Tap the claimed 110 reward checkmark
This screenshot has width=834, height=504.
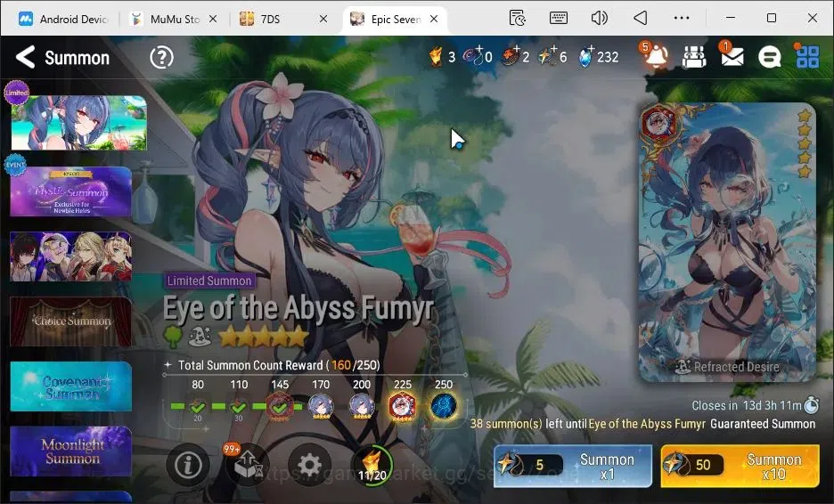[x=239, y=408]
